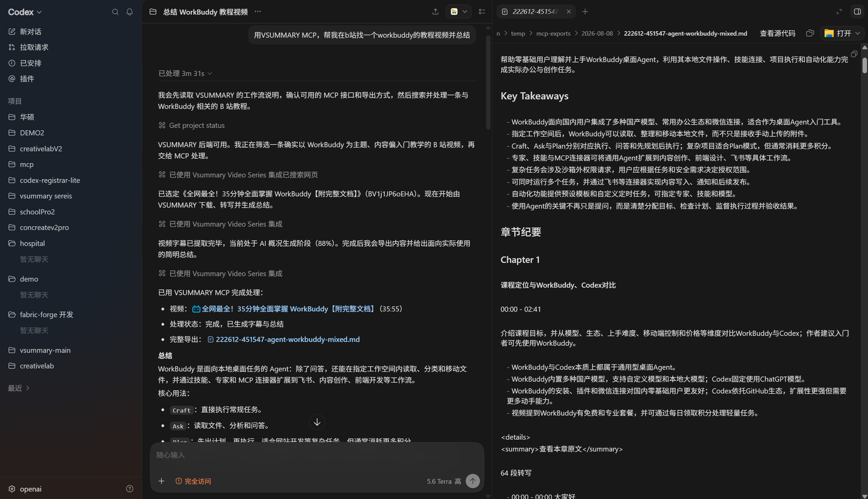
Task: Click the chat pane vertical scrollbar
Action: [488, 81]
